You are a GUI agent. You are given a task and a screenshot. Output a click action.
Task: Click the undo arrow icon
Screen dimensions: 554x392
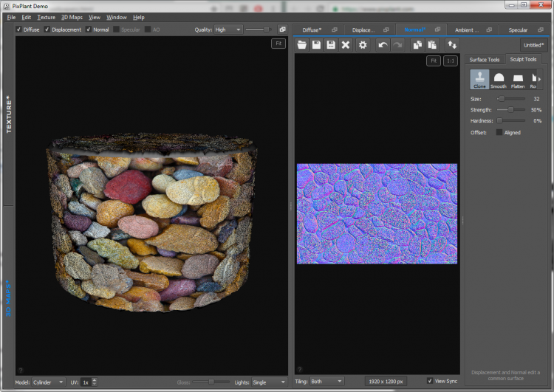click(x=383, y=45)
